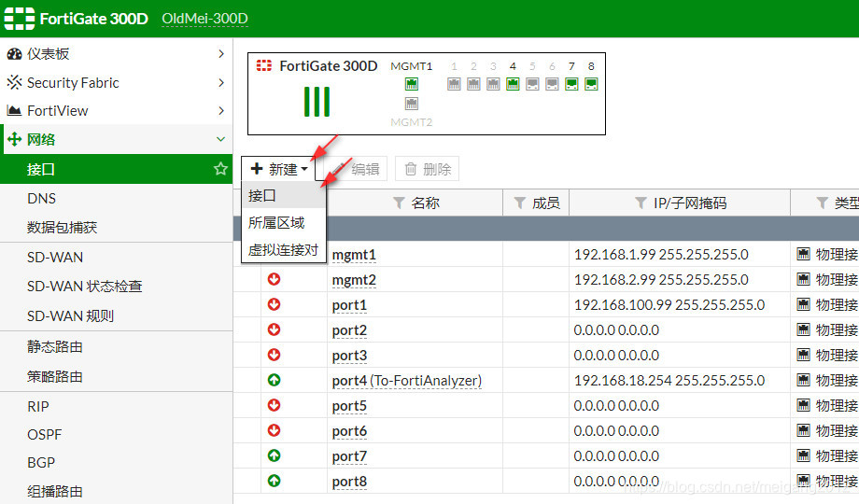This screenshot has width=859, height=504.
Task: Click the dashboard gauge icon
Action: coord(14,54)
